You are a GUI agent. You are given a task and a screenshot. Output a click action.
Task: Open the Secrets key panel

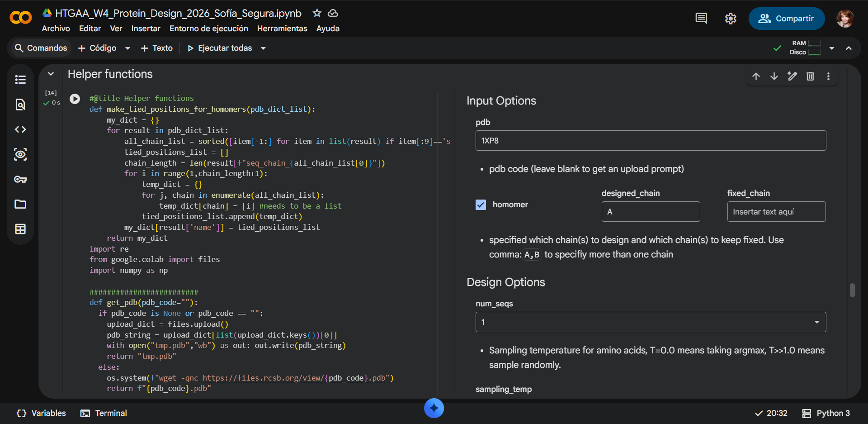(x=20, y=179)
